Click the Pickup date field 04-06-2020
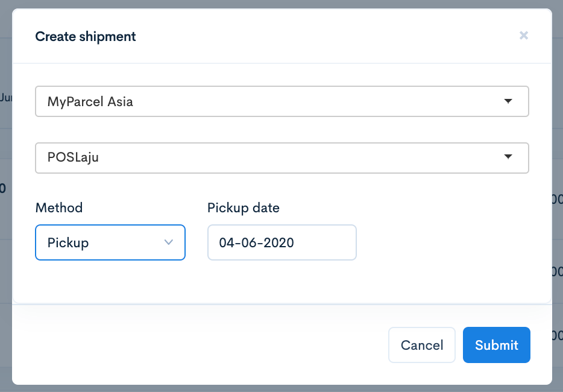 [x=282, y=242]
